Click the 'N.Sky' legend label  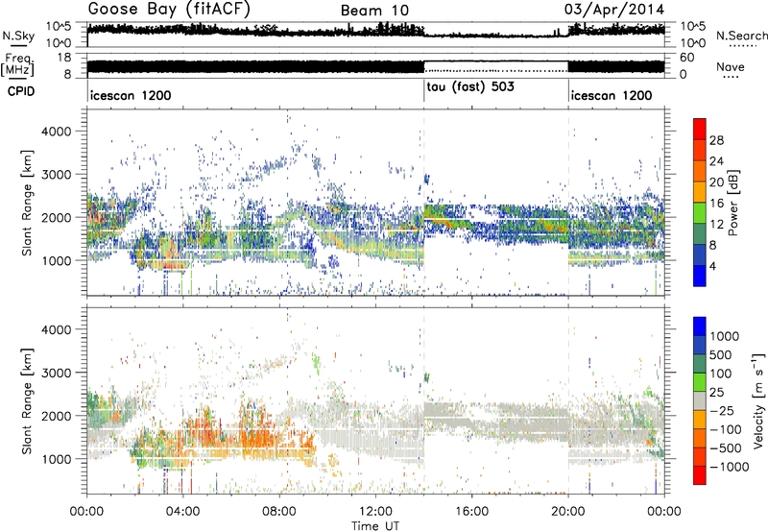[x=18, y=36]
